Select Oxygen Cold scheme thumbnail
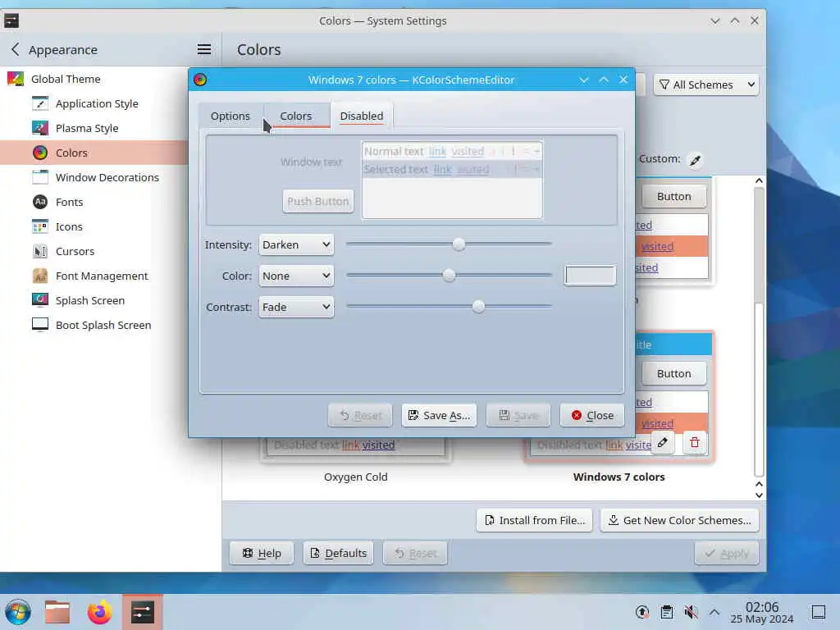The image size is (840, 630). point(356,449)
